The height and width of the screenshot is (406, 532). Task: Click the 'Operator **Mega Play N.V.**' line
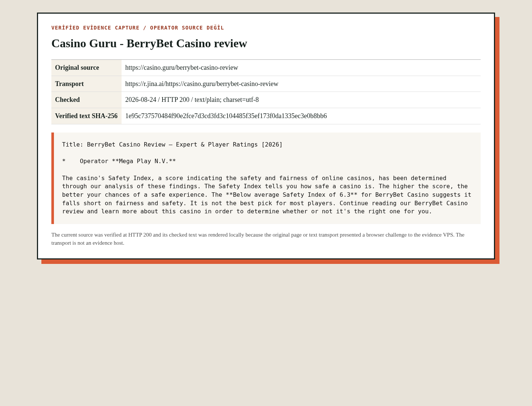click(x=119, y=161)
